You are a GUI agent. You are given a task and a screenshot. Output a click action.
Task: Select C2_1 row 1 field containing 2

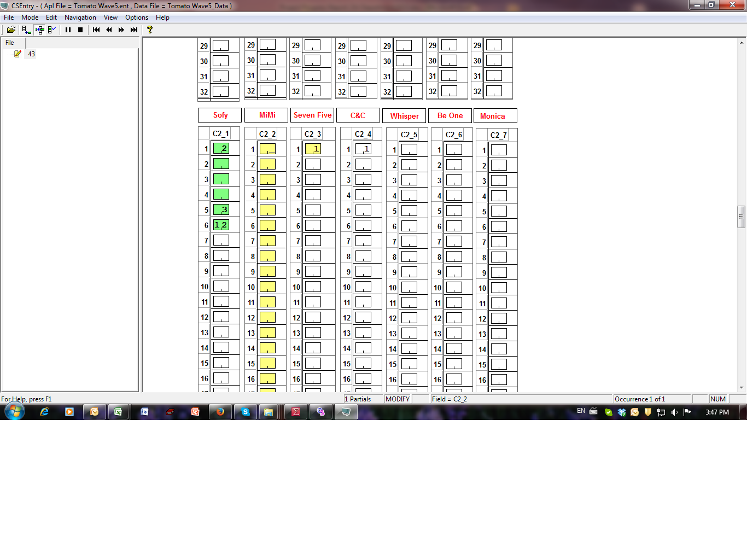pyautogui.click(x=221, y=148)
